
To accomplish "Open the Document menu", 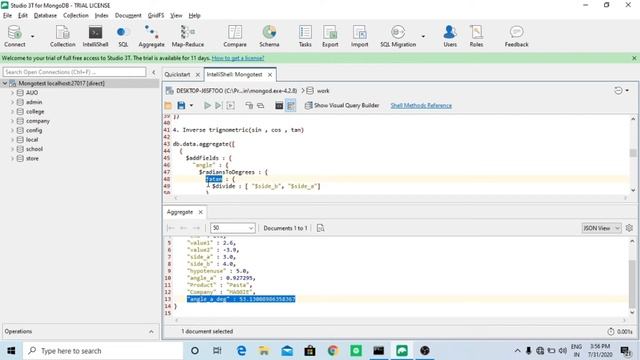I will coord(128,16).
